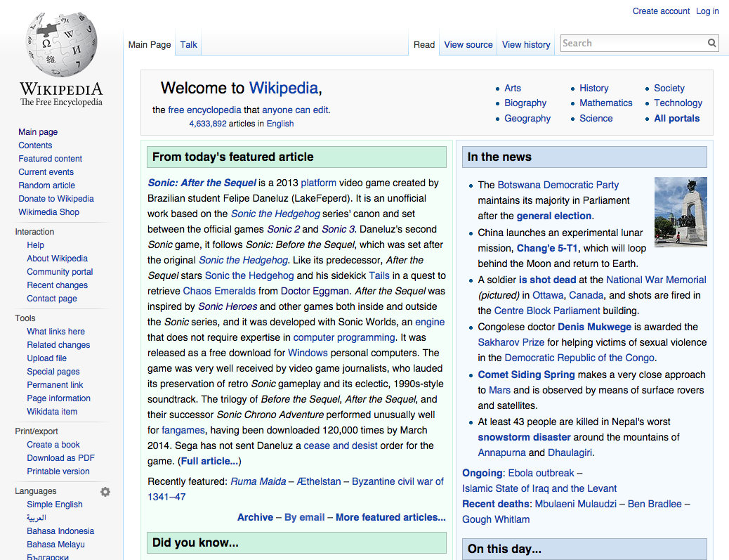Go to Current events
The height and width of the screenshot is (560, 729).
(46, 172)
